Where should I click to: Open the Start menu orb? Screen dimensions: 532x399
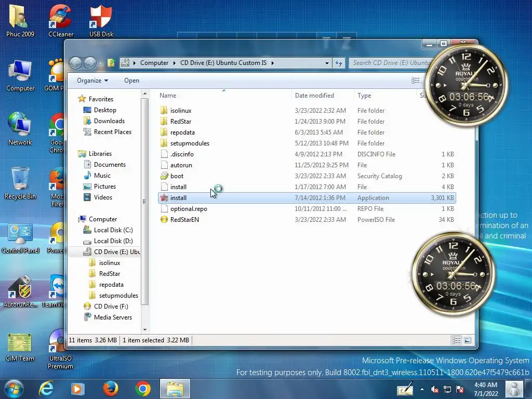point(14,389)
